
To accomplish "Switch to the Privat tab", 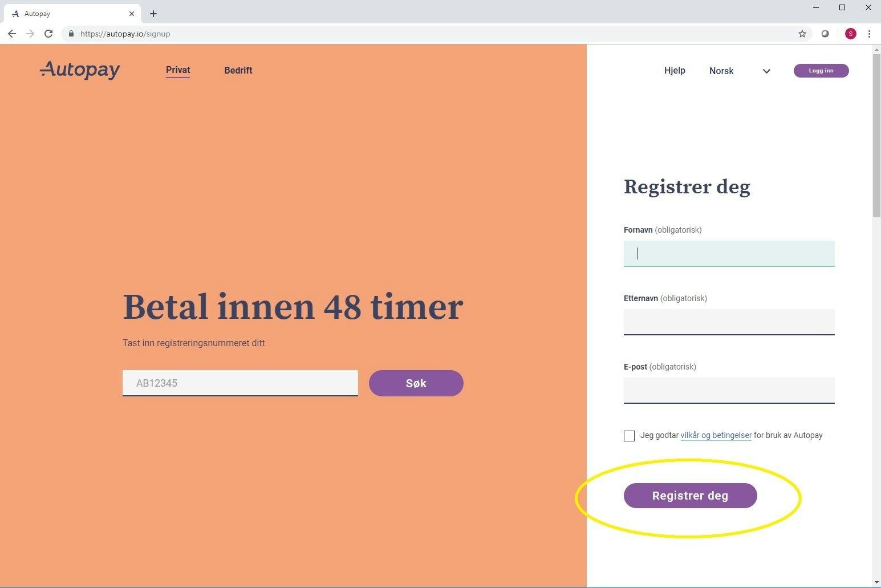I will tap(178, 70).
